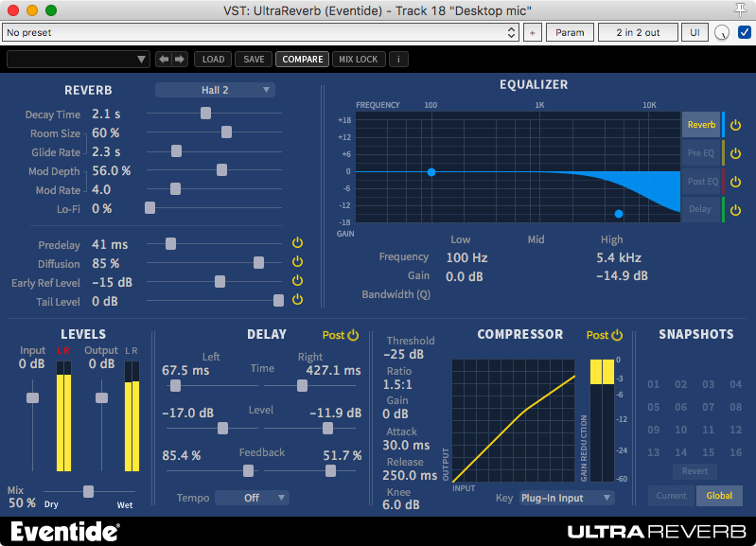The width and height of the screenshot is (756, 546).
Task: Toggle Delay EQ power icon
Action: tap(735, 210)
